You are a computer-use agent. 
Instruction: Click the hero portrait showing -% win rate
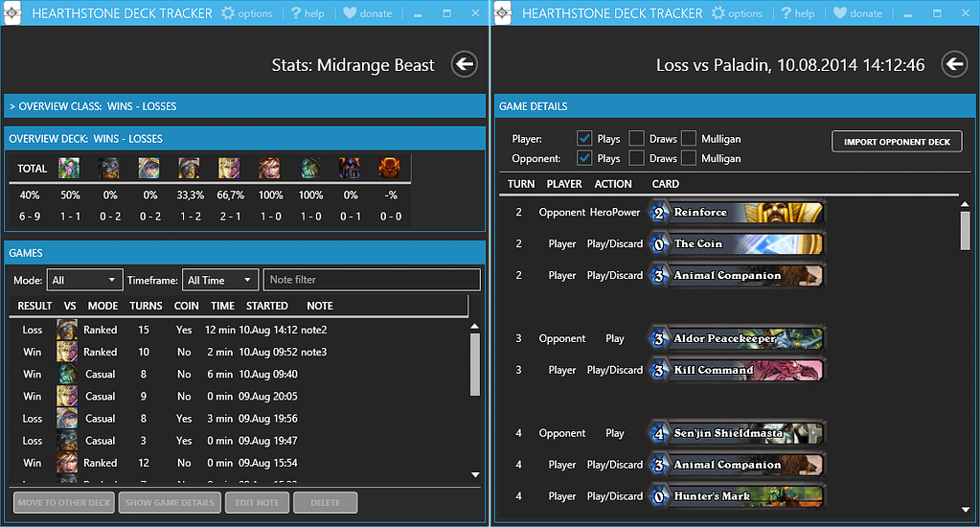tap(389, 169)
